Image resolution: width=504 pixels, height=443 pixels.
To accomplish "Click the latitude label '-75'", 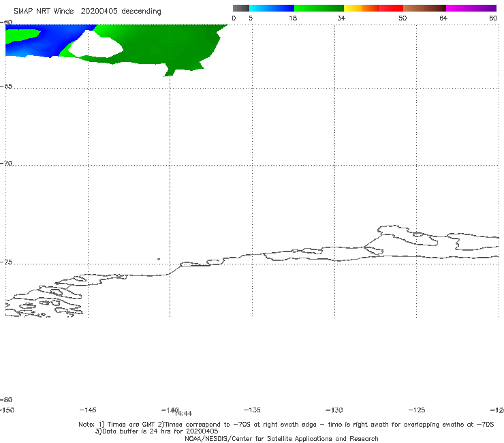I will (6, 262).
